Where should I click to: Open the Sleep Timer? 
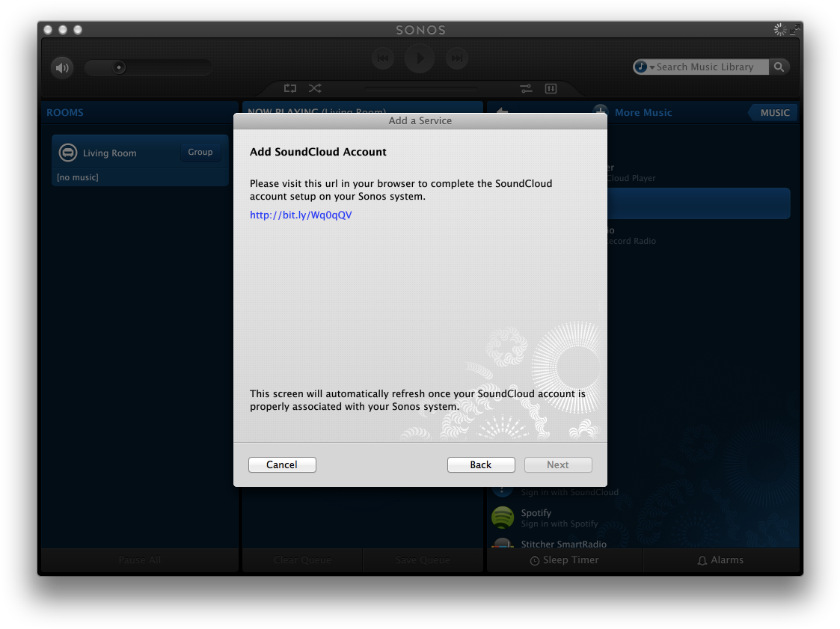point(565,560)
